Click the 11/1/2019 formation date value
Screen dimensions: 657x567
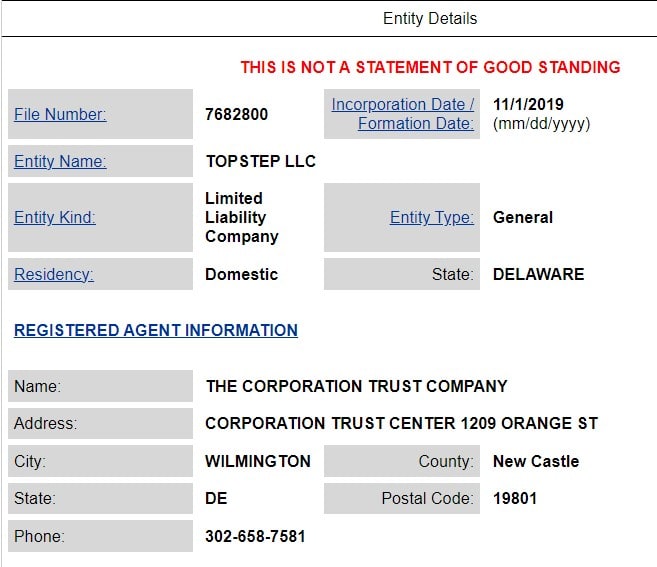tap(528, 104)
